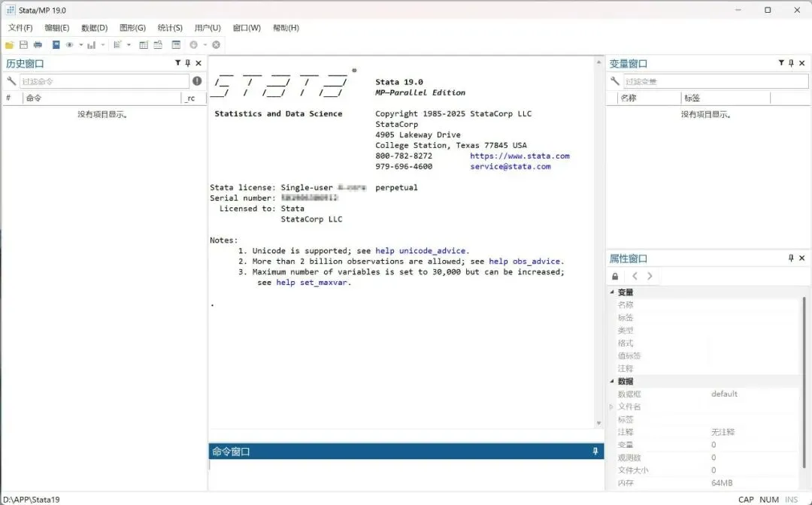Click the Print icon in toolbar
The image size is (812, 505).
[x=38, y=45]
